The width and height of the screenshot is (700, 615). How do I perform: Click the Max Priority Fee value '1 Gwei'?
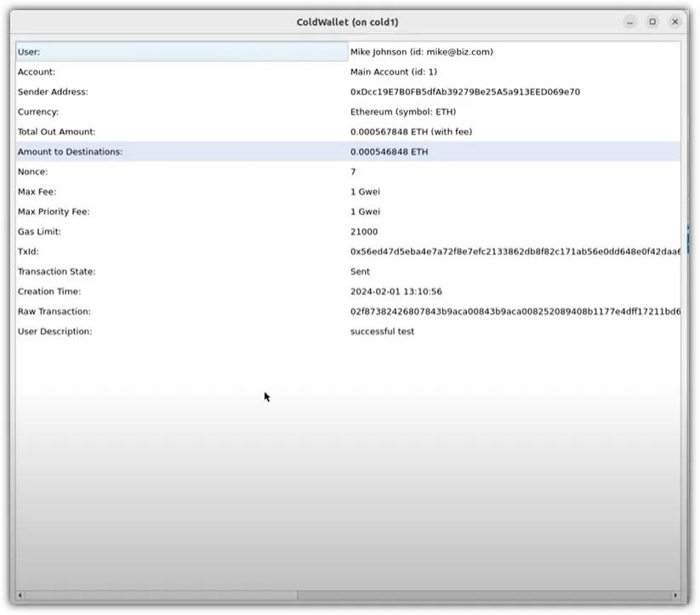pyautogui.click(x=365, y=212)
